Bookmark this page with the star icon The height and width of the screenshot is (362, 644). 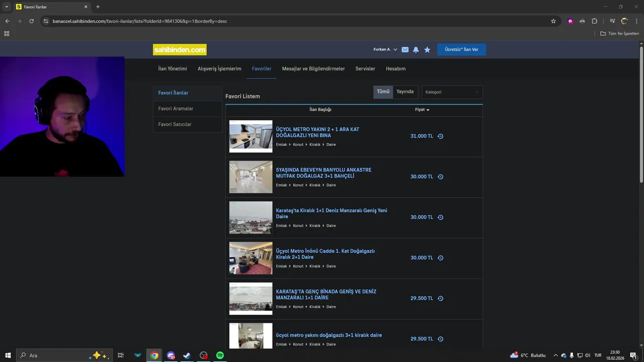pos(553,21)
